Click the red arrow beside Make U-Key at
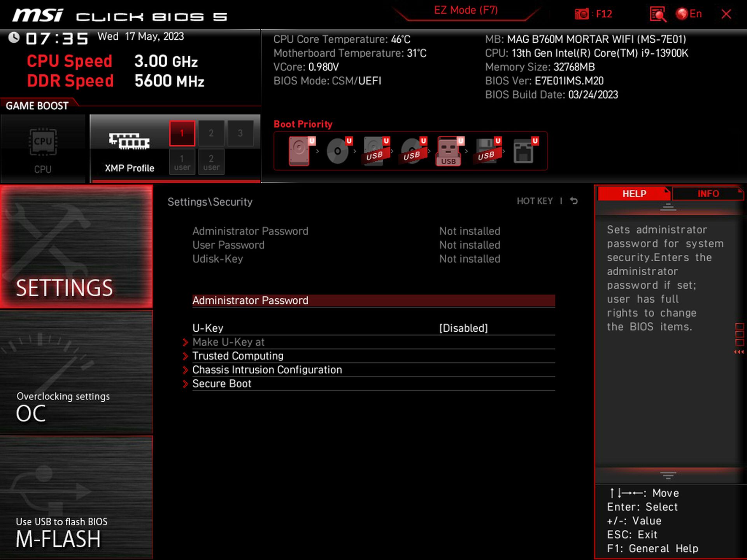Screen dimensions: 747x560 186,342
